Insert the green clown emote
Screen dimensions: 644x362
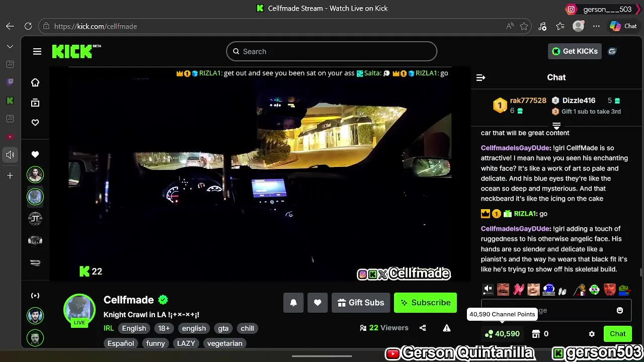coord(594,289)
